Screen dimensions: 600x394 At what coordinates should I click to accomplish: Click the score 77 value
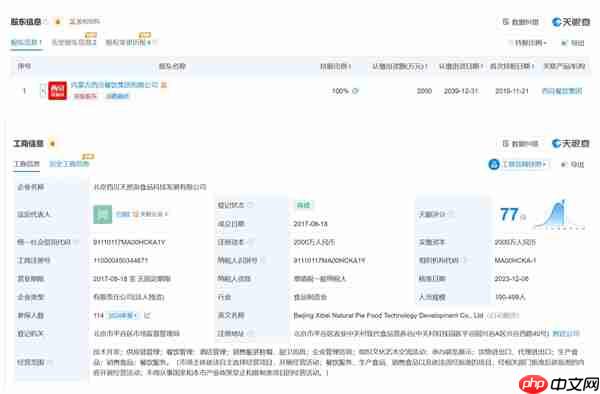point(509,214)
